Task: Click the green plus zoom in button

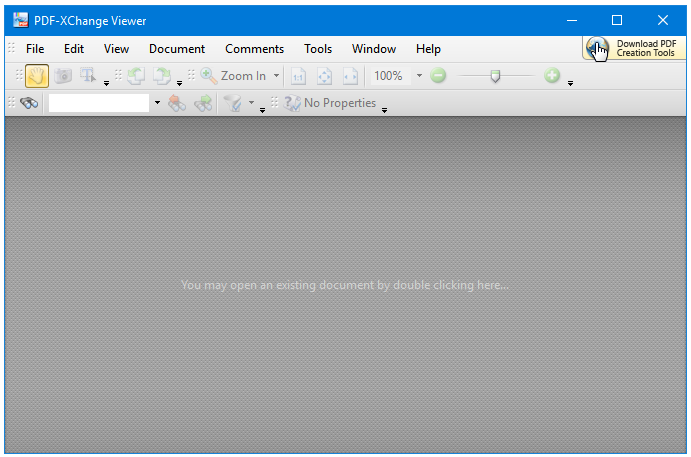Action: (552, 75)
